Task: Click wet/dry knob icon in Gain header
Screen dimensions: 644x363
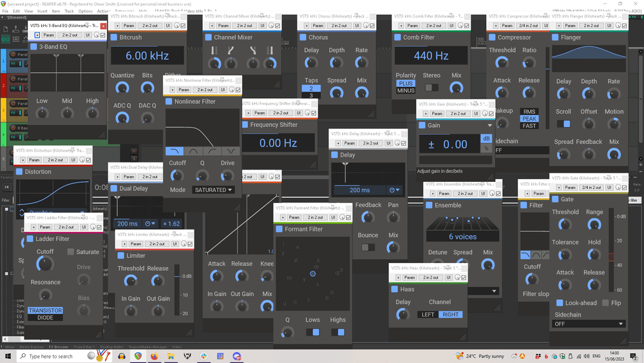Action: pyautogui.click(x=485, y=113)
